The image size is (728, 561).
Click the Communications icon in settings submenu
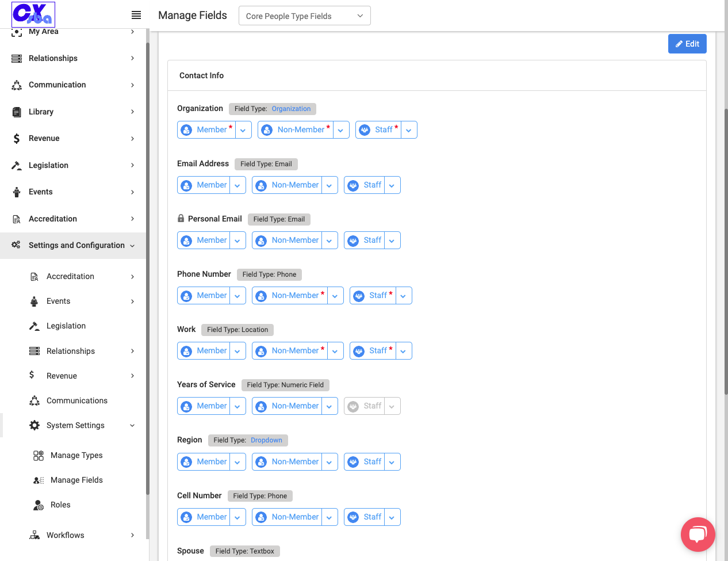click(x=35, y=400)
